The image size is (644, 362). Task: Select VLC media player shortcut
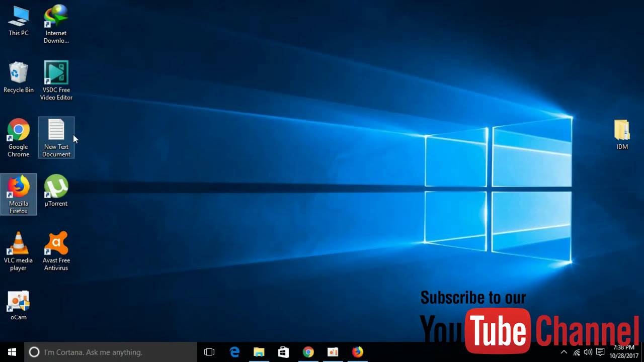[19, 251]
